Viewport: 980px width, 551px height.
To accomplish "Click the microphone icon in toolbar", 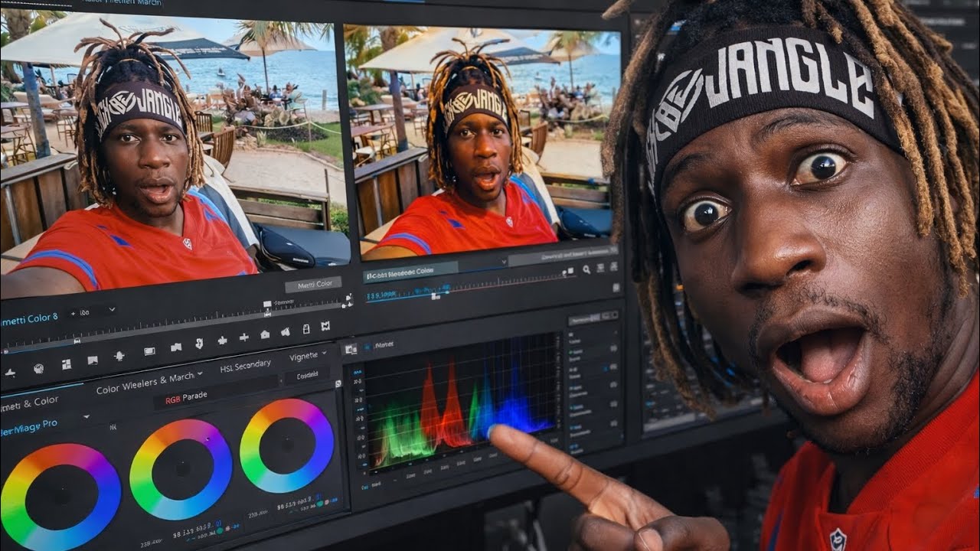I will tap(119, 356).
